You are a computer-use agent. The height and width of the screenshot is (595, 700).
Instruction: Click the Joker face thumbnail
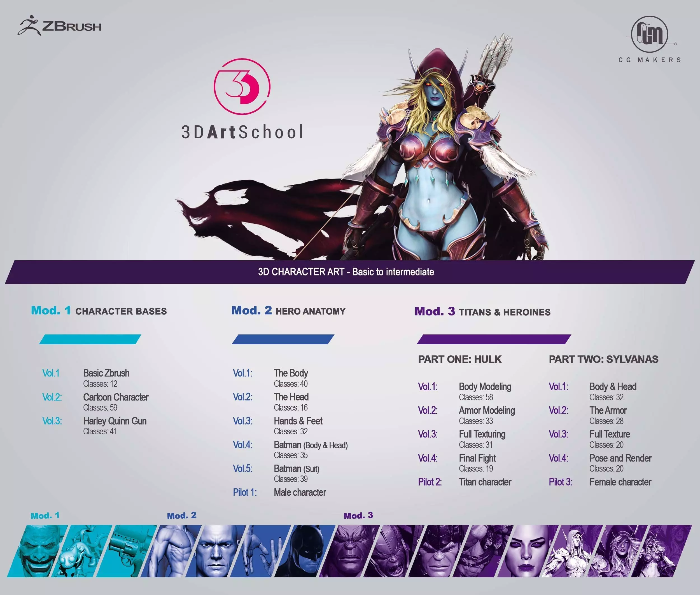point(37,551)
